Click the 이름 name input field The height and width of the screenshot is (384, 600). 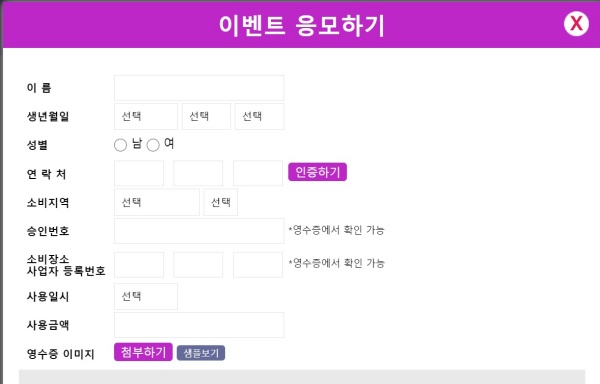199,88
